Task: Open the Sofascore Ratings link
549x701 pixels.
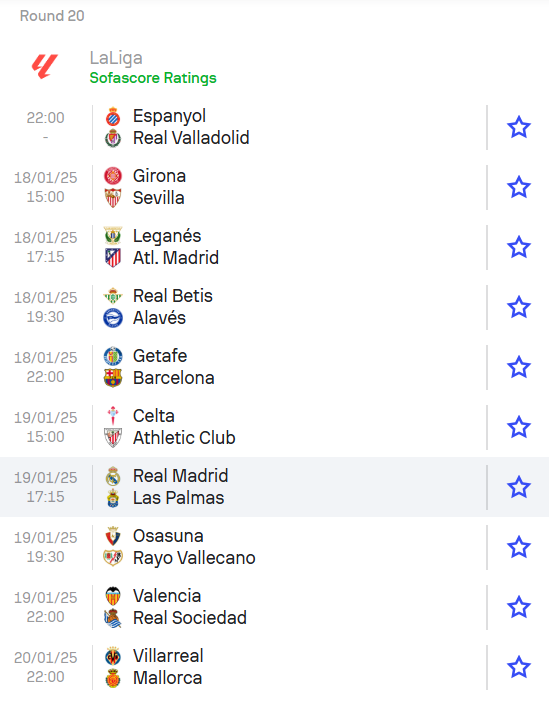Action: click(x=153, y=78)
